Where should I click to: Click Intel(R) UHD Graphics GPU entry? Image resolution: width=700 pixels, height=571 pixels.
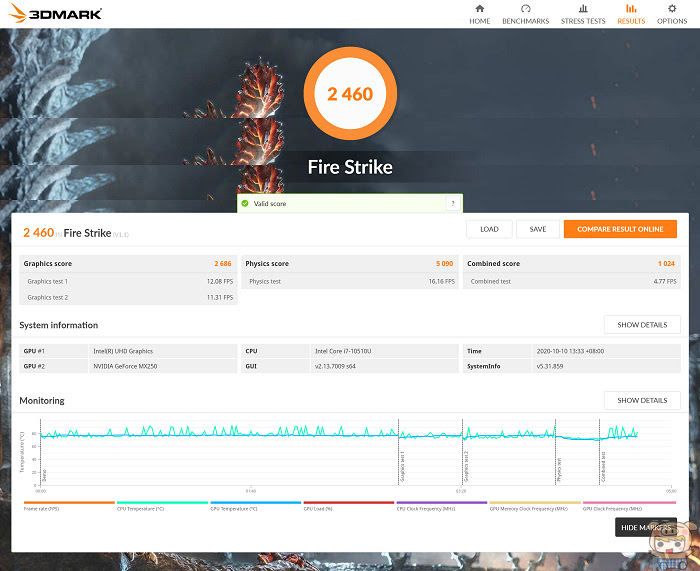pyautogui.click(x=123, y=351)
